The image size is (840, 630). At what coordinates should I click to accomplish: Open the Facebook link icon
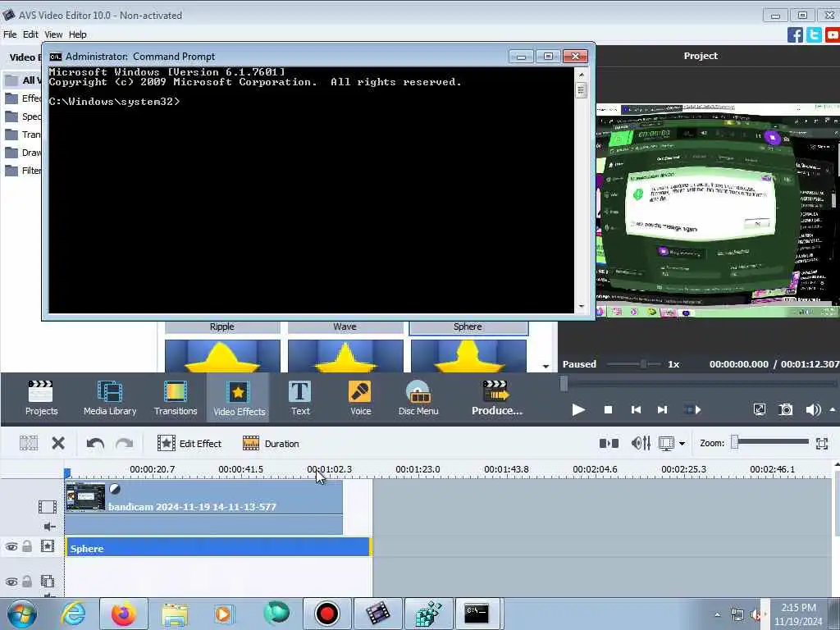coord(795,35)
